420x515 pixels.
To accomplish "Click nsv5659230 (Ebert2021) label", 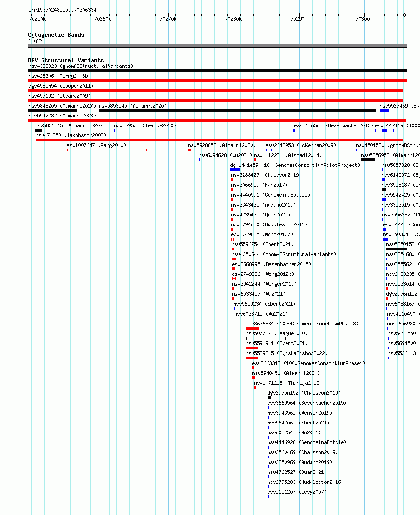I will [x=264, y=304].
